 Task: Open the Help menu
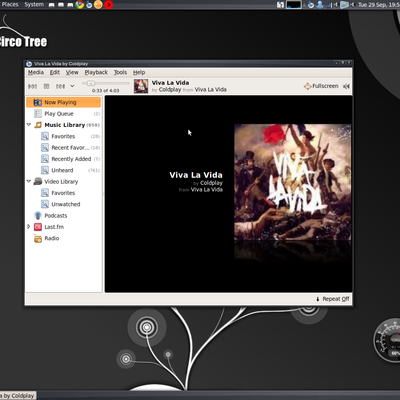coord(139,72)
